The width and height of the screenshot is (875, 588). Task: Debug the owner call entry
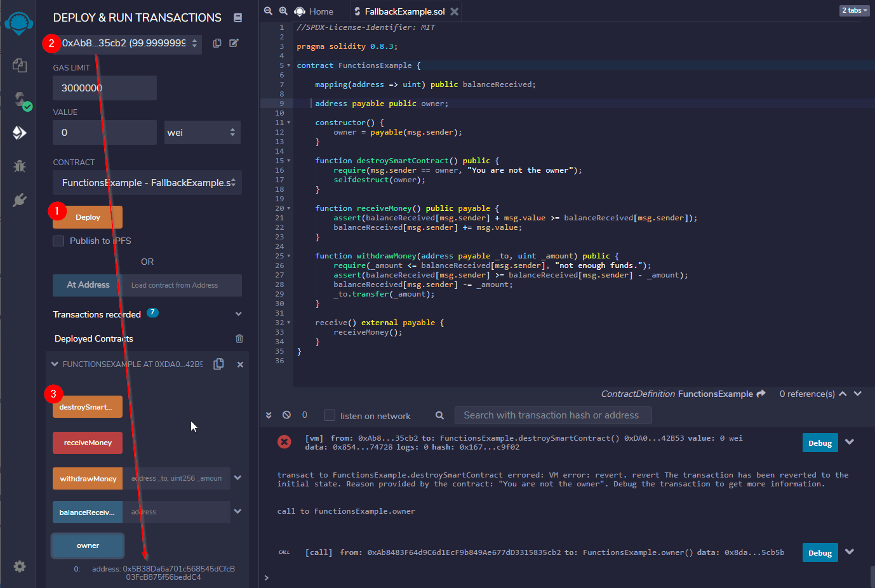point(820,552)
